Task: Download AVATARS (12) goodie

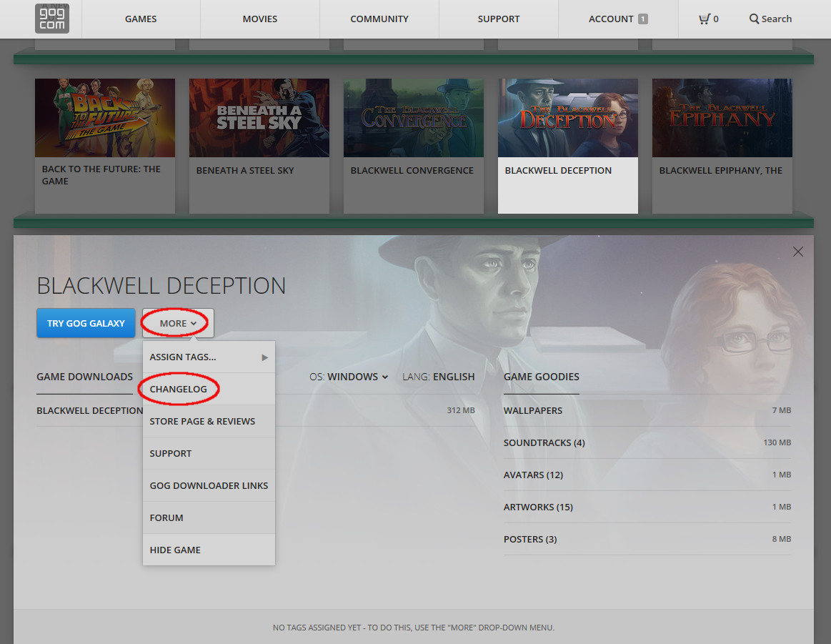Action: pos(647,475)
